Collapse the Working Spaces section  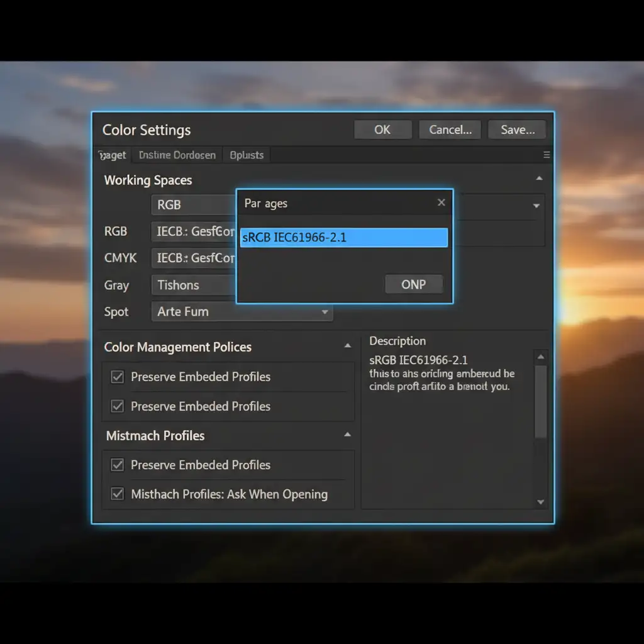539,179
